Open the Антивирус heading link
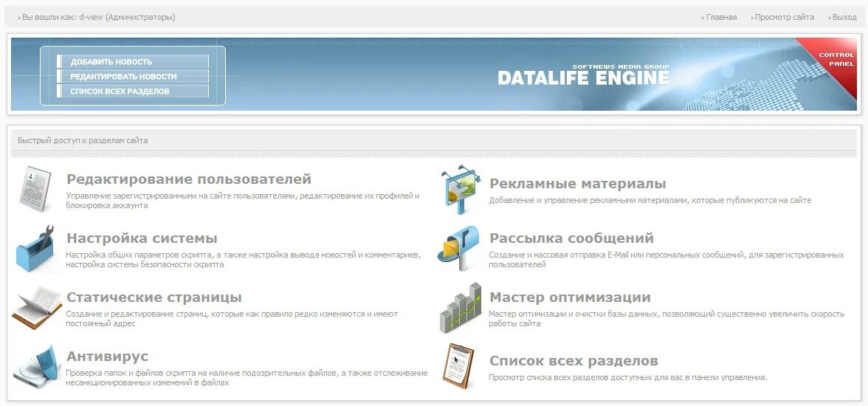This screenshot has width=868, height=406. click(x=108, y=356)
